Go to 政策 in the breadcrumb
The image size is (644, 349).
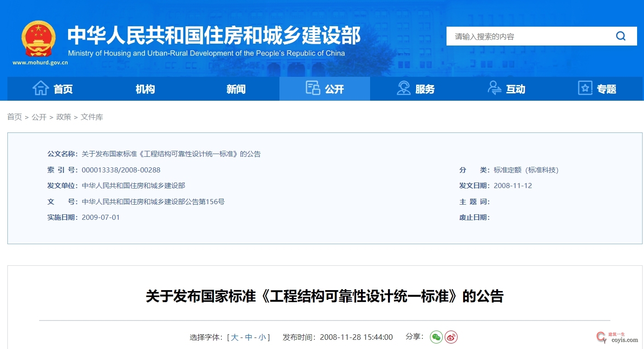coord(64,117)
